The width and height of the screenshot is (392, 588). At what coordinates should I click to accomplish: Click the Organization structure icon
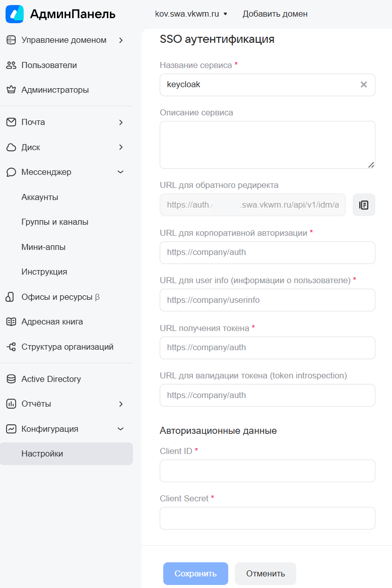[11, 347]
